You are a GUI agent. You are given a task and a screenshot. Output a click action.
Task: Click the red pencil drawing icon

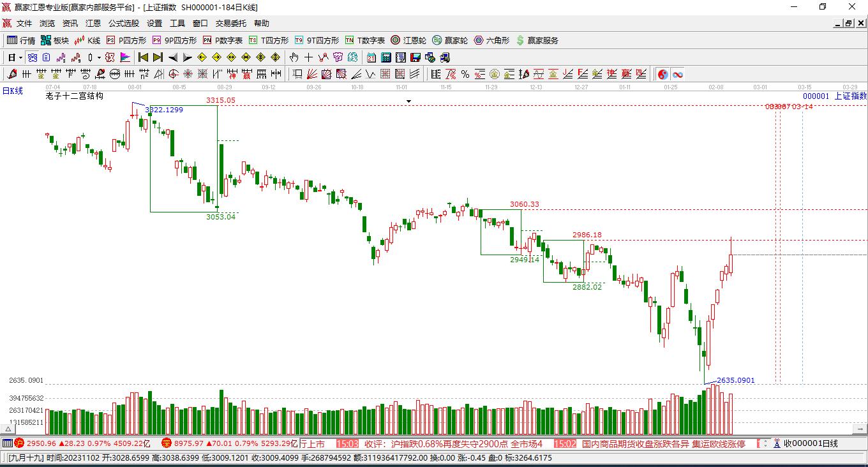pyautogui.click(x=12, y=74)
